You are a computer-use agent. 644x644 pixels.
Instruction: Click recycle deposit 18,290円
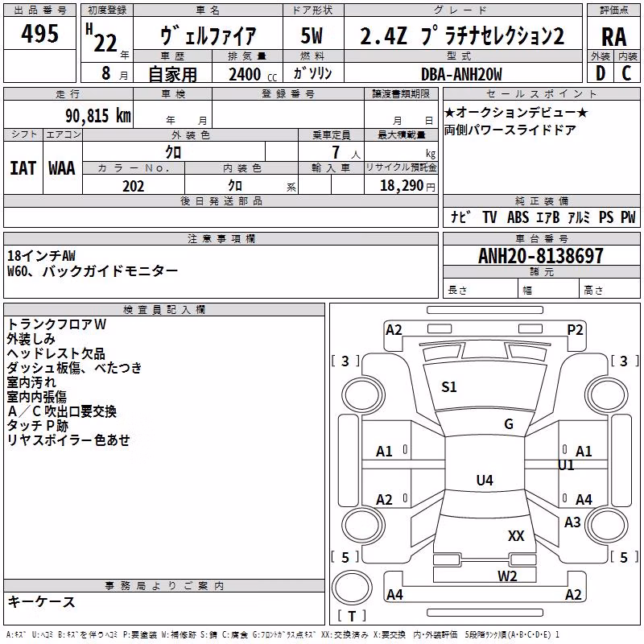point(407,186)
